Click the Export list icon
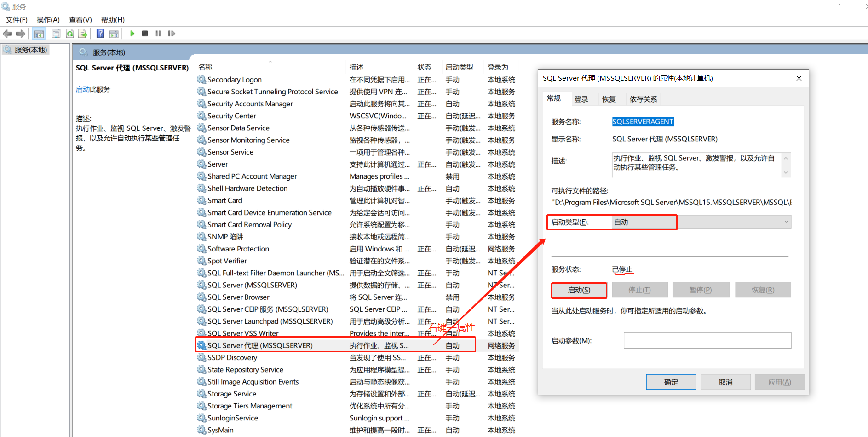Image resolution: width=868 pixels, height=437 pixels. (83, 34)
